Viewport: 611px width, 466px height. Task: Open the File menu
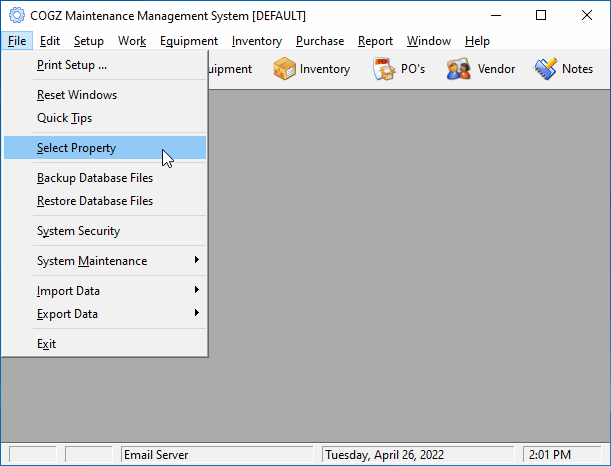(17, 41)
